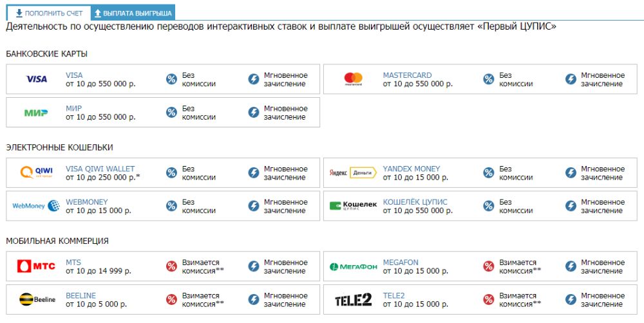
Task: Click the QIWI wallet logo
Action: [37, 172]
